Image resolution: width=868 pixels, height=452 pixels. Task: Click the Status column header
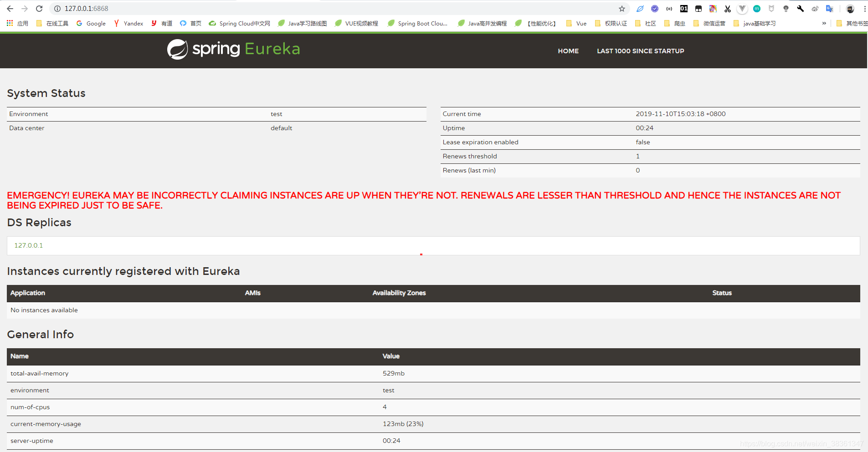pyautogui.click(x=722, y=293)
